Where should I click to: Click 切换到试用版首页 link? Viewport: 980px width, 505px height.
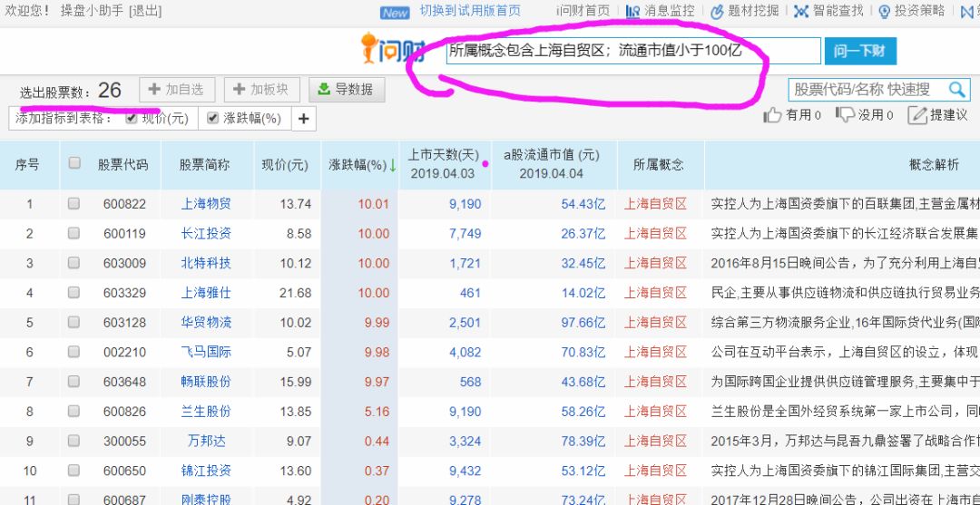[470, 11]
